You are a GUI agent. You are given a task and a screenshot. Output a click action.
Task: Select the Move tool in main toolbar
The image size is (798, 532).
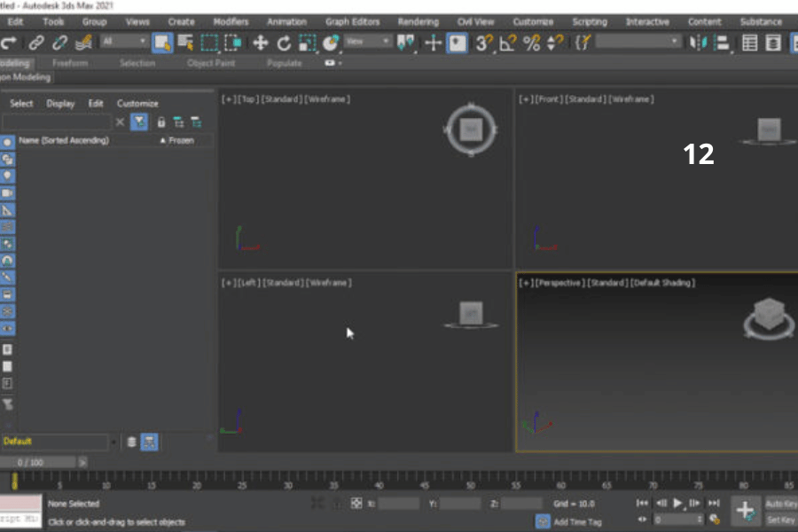click(x=261, y=43)
